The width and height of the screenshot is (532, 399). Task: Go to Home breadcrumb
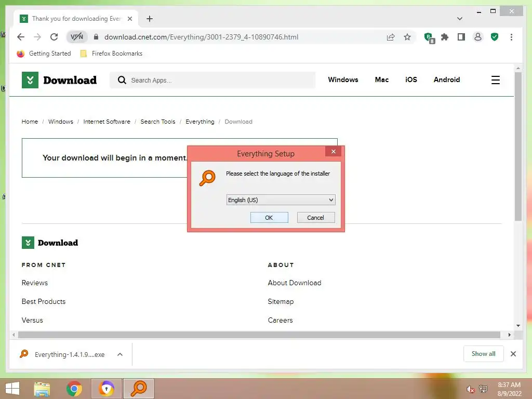(30, 122)
